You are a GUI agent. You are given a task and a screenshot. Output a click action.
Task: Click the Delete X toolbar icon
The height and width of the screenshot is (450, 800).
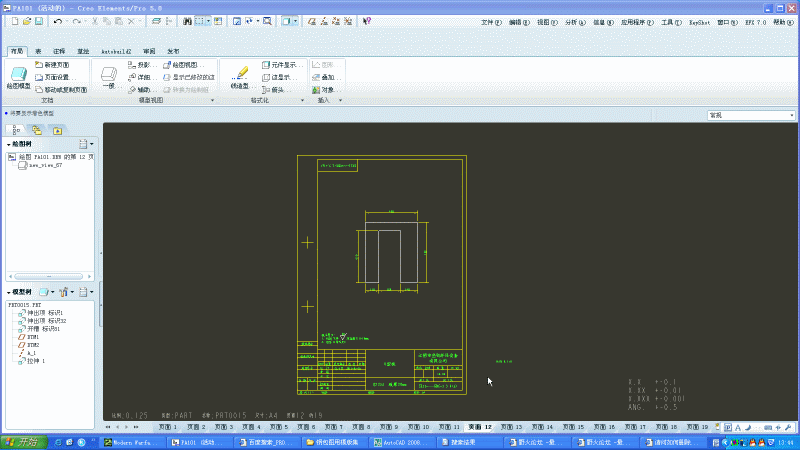131,21
